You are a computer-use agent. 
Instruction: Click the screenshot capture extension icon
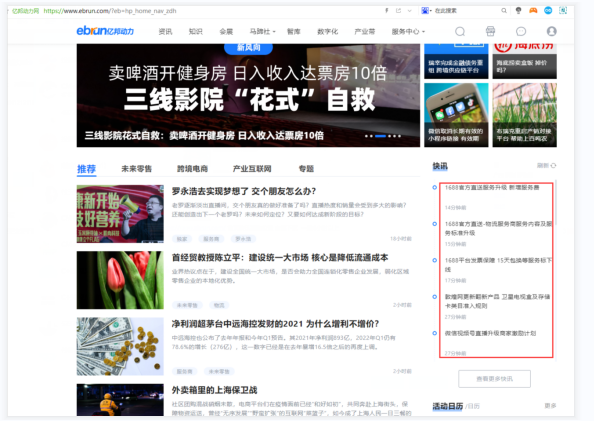pyautogui.click(x=563, y=11)
